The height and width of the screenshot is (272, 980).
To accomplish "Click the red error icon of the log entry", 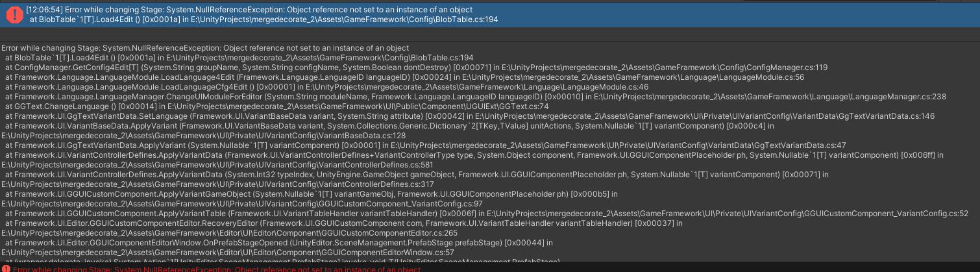I will [x=14, y=15].
